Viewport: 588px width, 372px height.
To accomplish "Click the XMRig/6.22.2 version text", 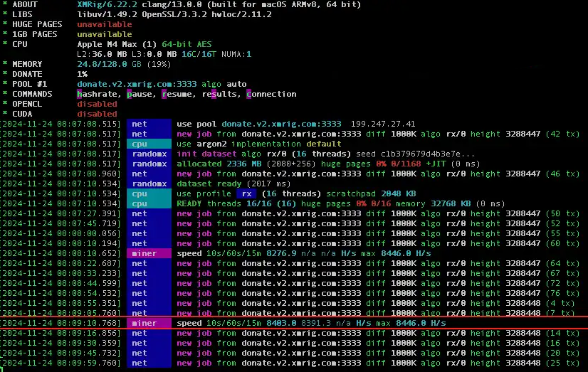I will (107, 4).
